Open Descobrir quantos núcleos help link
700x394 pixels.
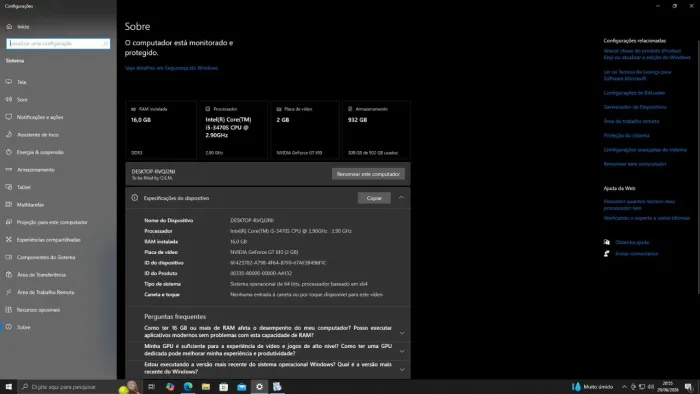[x=639, y=205]
